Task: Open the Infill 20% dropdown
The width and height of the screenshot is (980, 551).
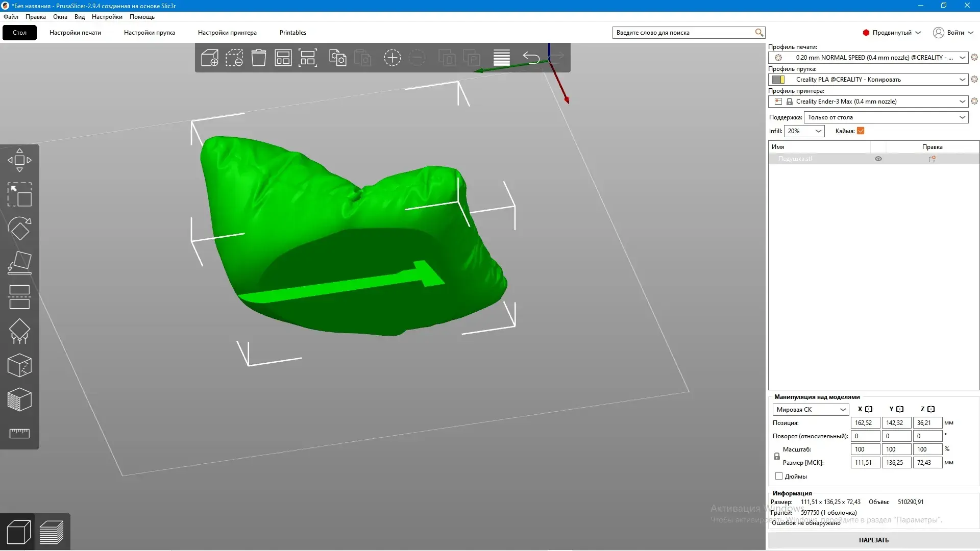Action: tap(804, 131)
